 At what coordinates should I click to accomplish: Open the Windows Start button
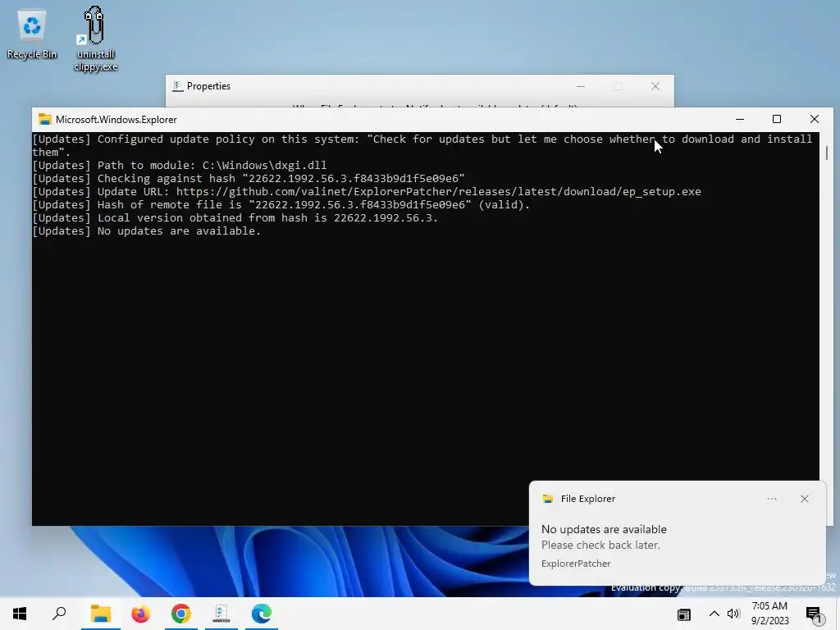click(20, 614)
